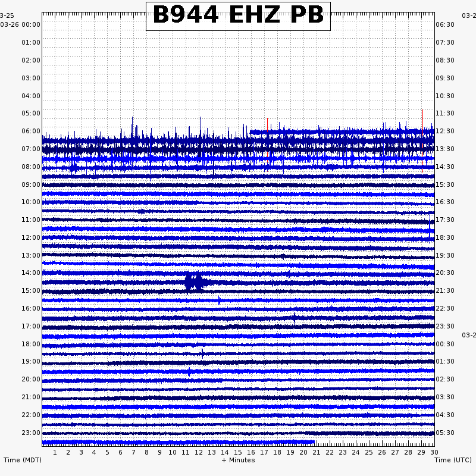This screenshot has height=476, width=476.
Task: Click the 20:30 UTC time label
Action: [445, 273]
